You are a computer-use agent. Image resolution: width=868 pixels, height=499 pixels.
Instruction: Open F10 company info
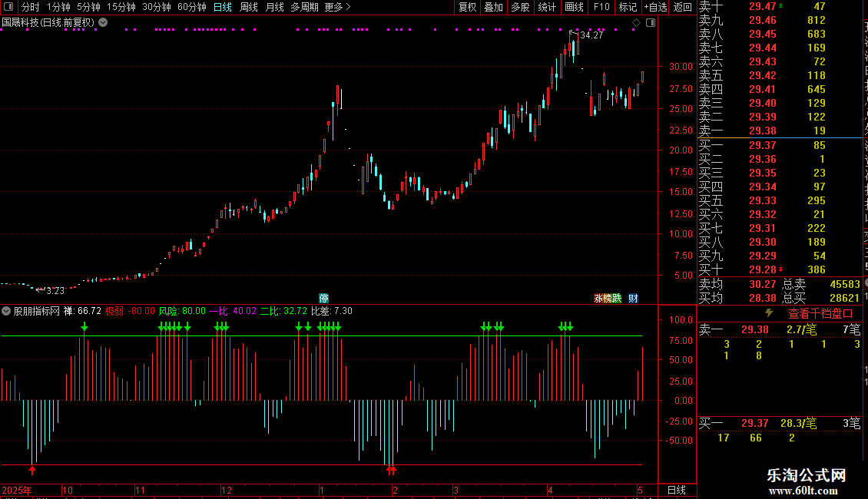[601, 7]
